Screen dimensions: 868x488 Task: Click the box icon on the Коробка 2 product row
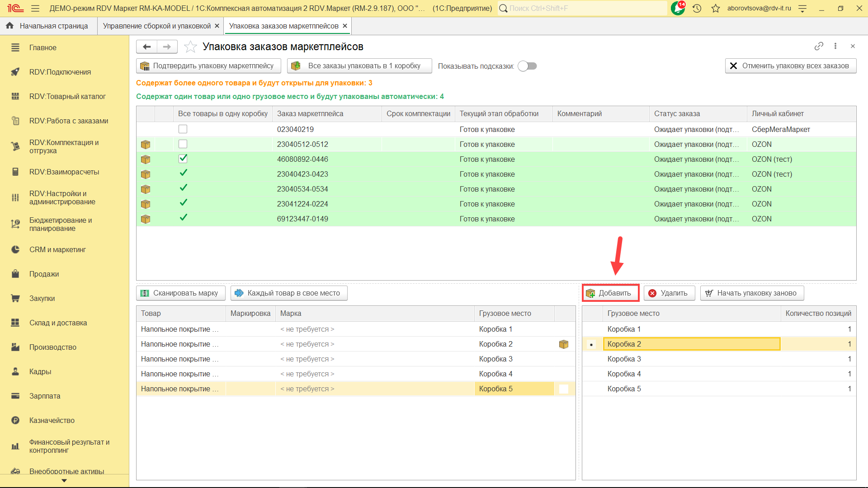click(563, 344)
